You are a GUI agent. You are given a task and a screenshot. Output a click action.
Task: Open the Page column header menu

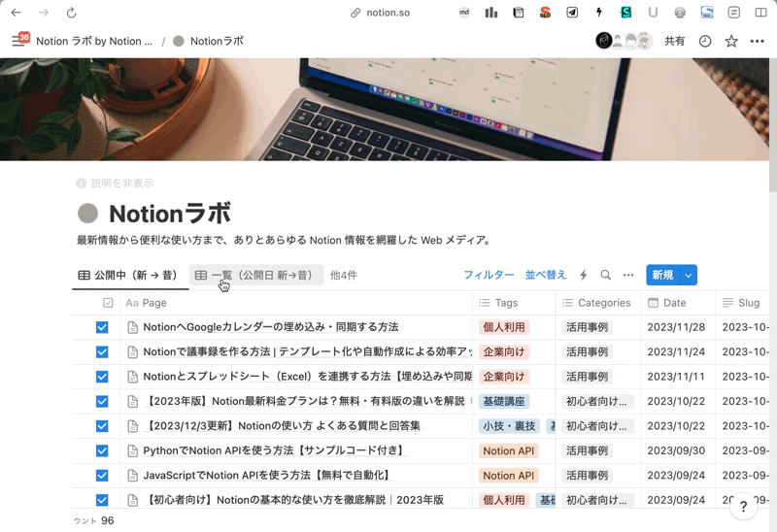(x=296, y=303)
